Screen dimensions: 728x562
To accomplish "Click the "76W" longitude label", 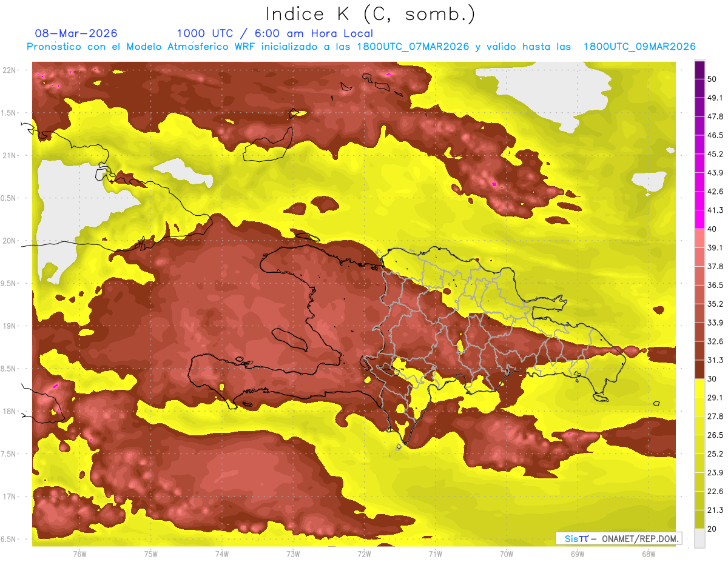I will [x=79, y=554].
